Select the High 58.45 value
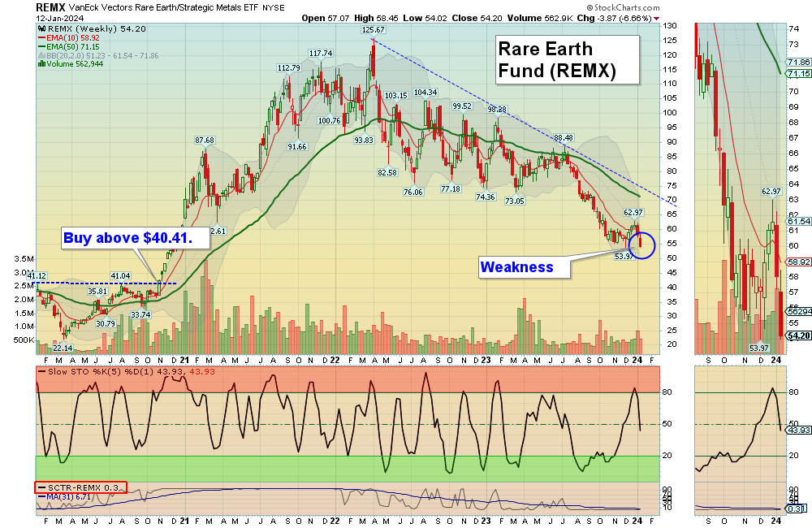 tap(377, 18)
